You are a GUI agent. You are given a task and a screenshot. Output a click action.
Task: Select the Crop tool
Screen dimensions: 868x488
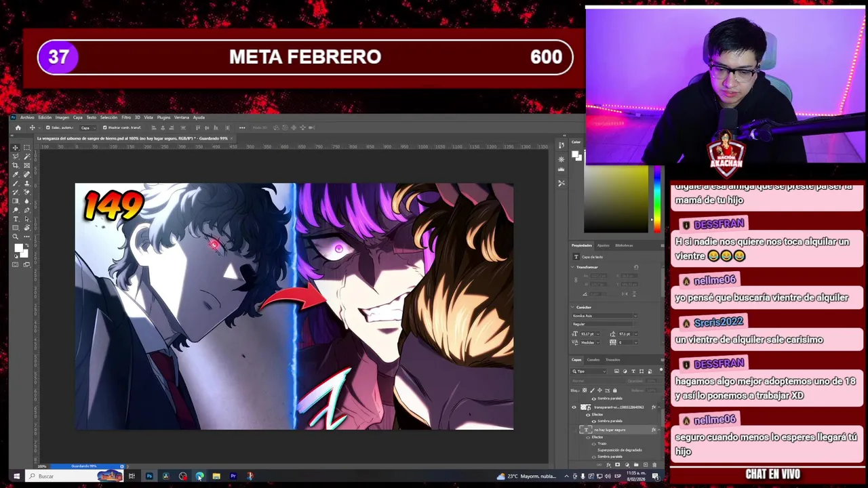(x=15, y=165)
